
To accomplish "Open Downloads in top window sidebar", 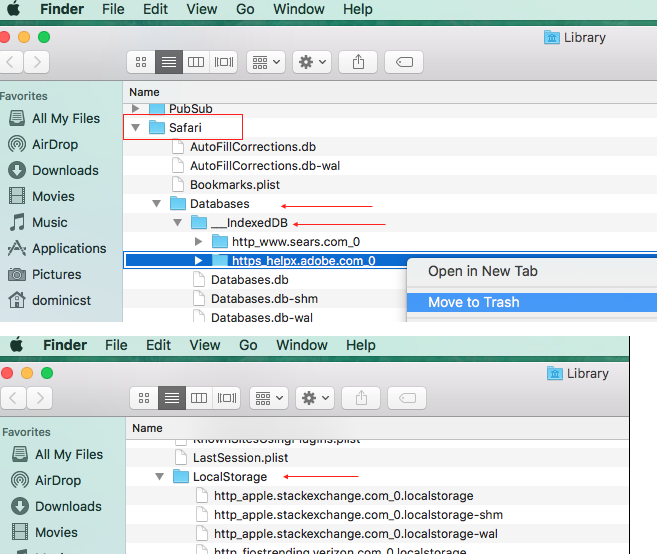I will coord(54,170).
